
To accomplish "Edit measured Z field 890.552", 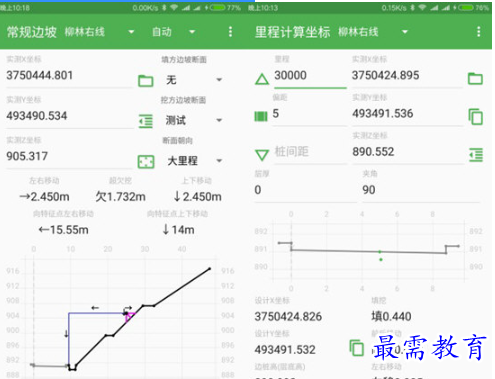I will (407, 152).
